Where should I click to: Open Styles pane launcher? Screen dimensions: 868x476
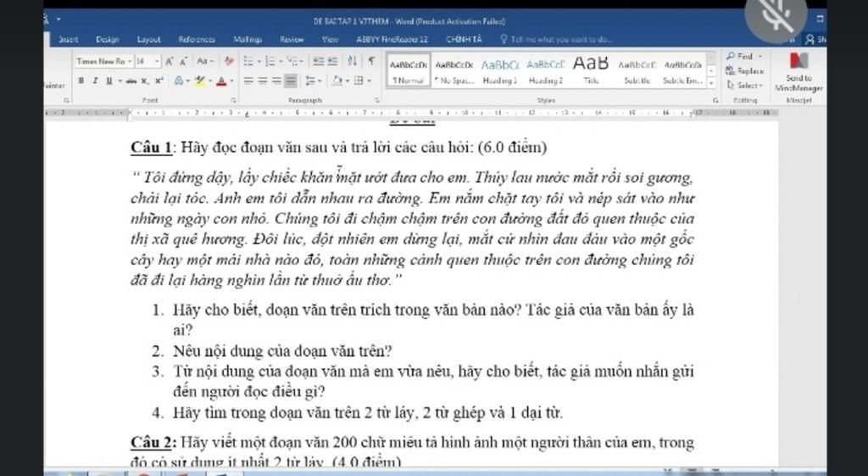point(715,100)
